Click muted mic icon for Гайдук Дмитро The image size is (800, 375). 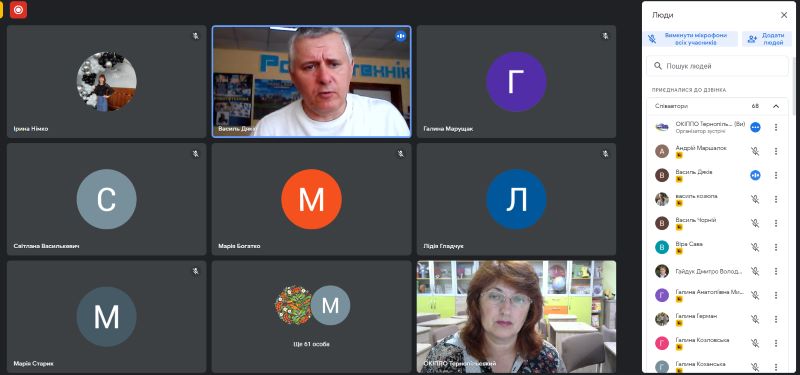(755, 271)
